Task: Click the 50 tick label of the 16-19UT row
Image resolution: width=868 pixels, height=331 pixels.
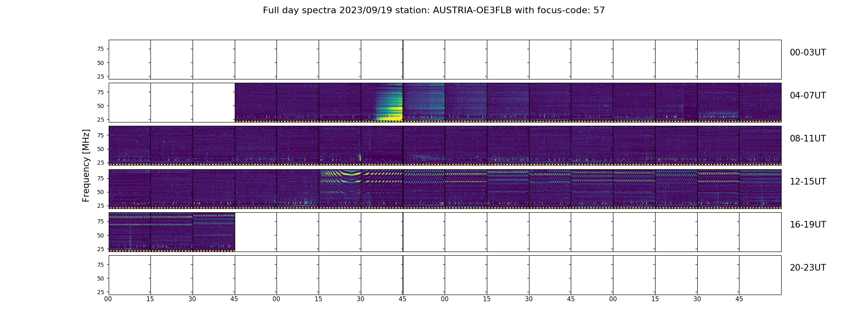Action: point(100,235)
